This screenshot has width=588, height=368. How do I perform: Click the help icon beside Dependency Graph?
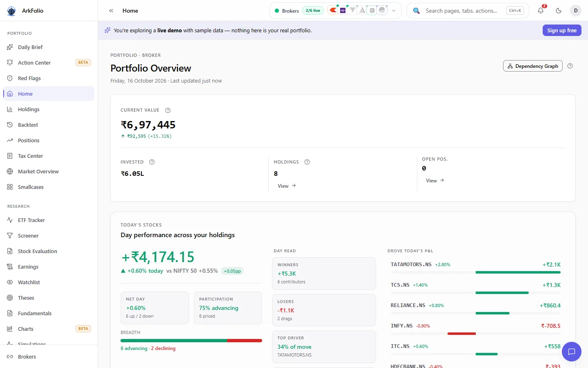coord(570,66)
